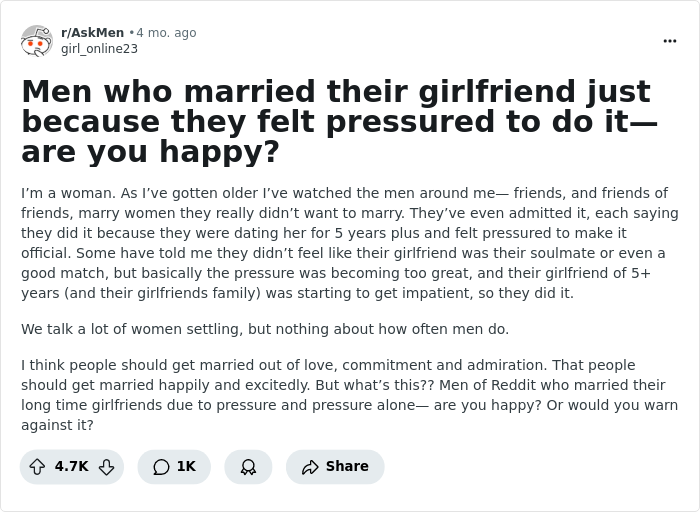Image resolution: width=700 pixels, height=512 pixels.
Task: Give an award using the award icon
Action: 248,467
